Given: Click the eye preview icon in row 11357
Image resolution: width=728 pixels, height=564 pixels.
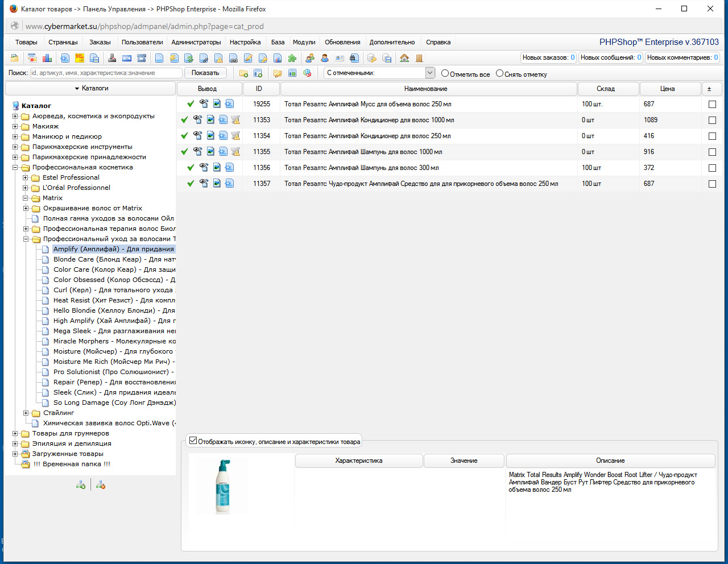Looking at the screenshot, I should coord(204,184).
